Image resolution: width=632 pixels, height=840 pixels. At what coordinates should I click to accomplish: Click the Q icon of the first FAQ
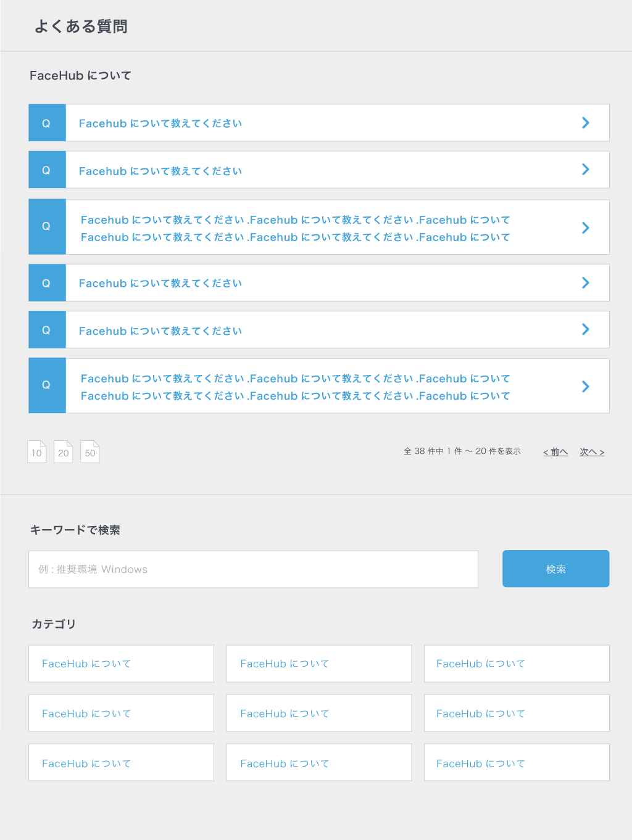(46, 123)
